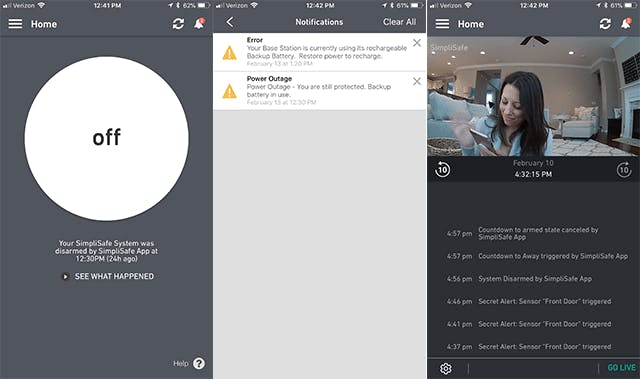The width and height of the screenshot is (640, 379).
Task: Open Error Base Station backup battery message
Action: 319,52
